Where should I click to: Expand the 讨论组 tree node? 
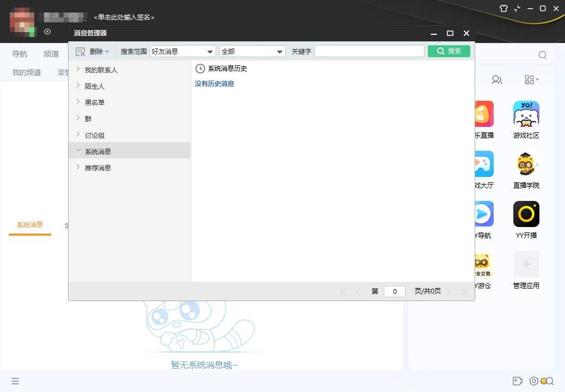(x=78, y=134)
